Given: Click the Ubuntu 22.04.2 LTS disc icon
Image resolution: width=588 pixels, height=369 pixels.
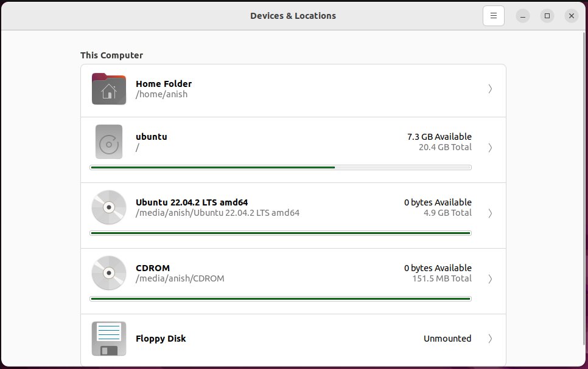Looking at the screenshot, I should click(x=109, y=207).
